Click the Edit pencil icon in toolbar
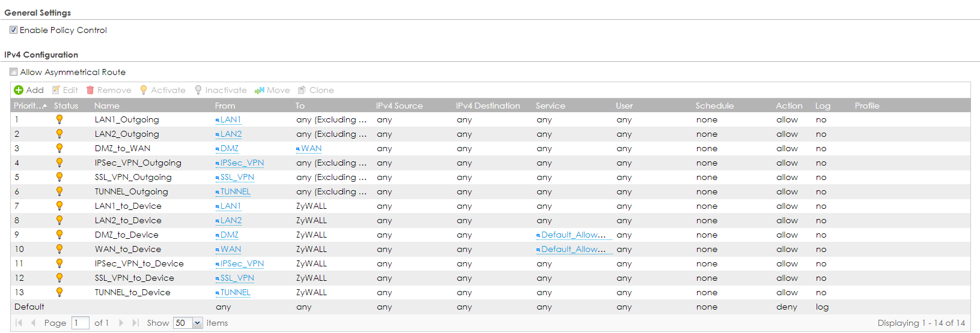Screen dimensions: 980x333 coord(56,90)
